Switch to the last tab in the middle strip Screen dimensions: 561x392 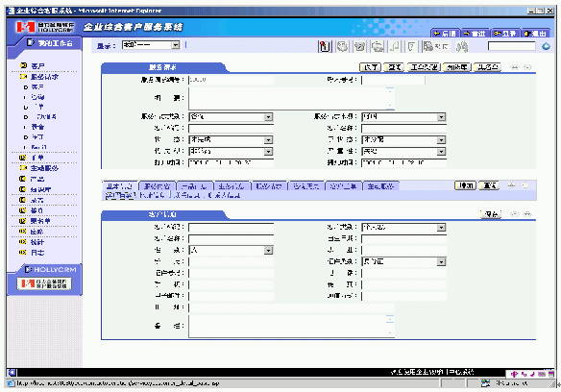(380, 186)
